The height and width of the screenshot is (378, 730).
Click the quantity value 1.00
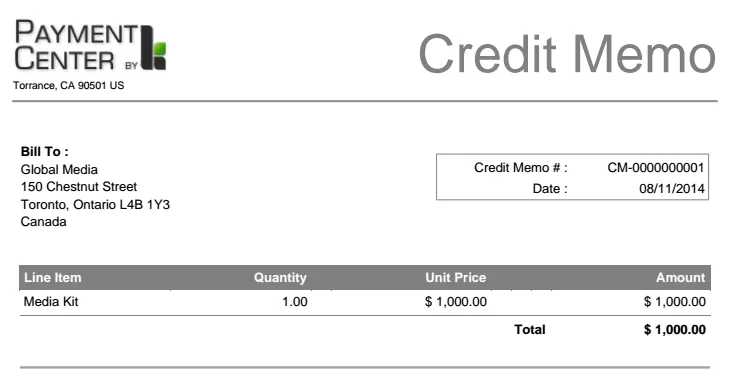[295, 302]
